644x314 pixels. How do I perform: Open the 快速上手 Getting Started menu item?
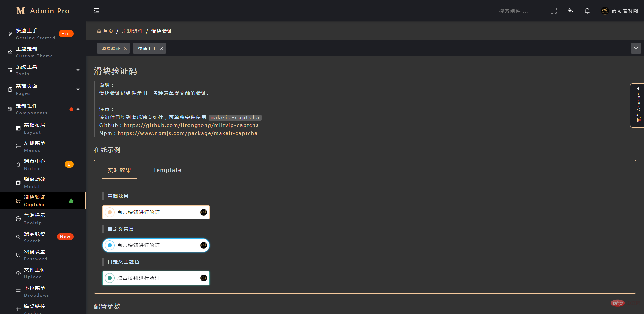[43, 34]
